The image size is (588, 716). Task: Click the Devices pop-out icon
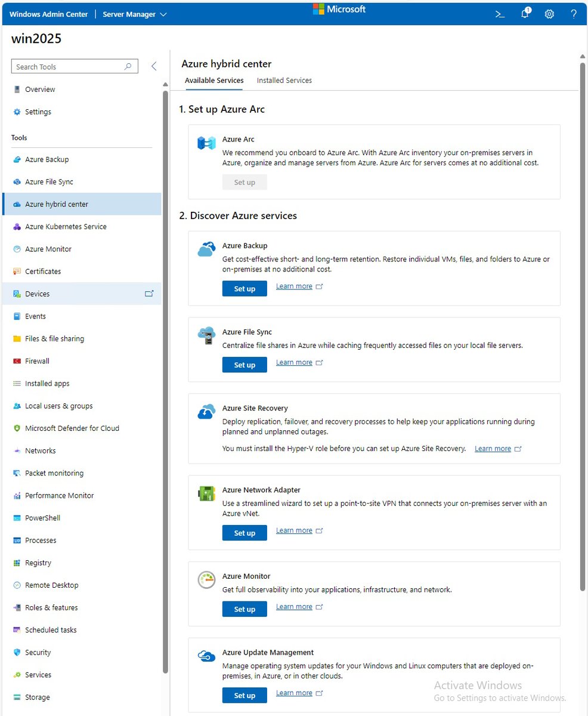point(149,294)
